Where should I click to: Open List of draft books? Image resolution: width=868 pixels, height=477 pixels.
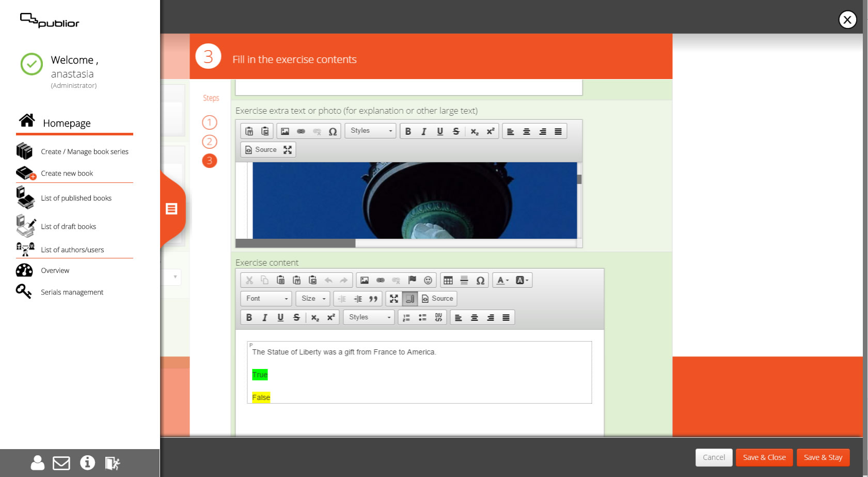click(68, 226)
